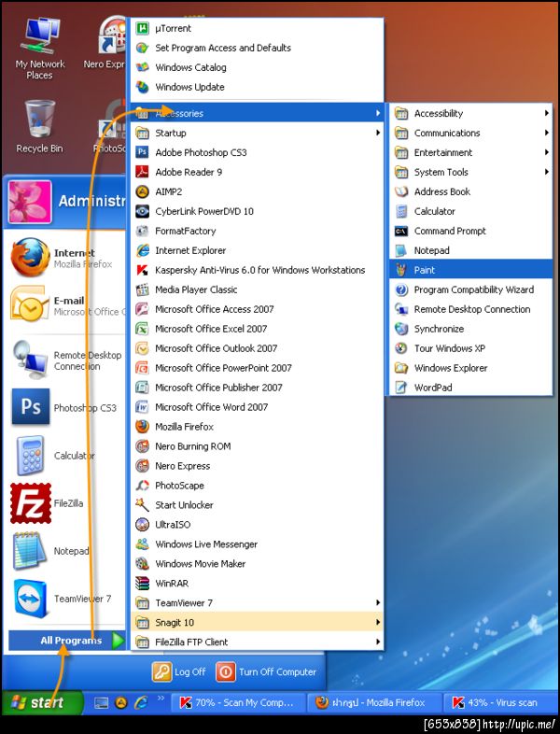Screen dimensions: 560x734
Task: Open pinned E-mail Microsoft Office entry
Action: click(65, 306)
